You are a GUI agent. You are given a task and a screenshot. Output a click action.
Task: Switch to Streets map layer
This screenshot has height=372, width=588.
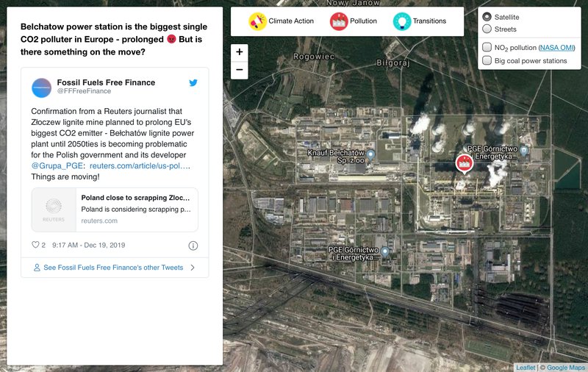pyautogui.click(x=487, y=29)
